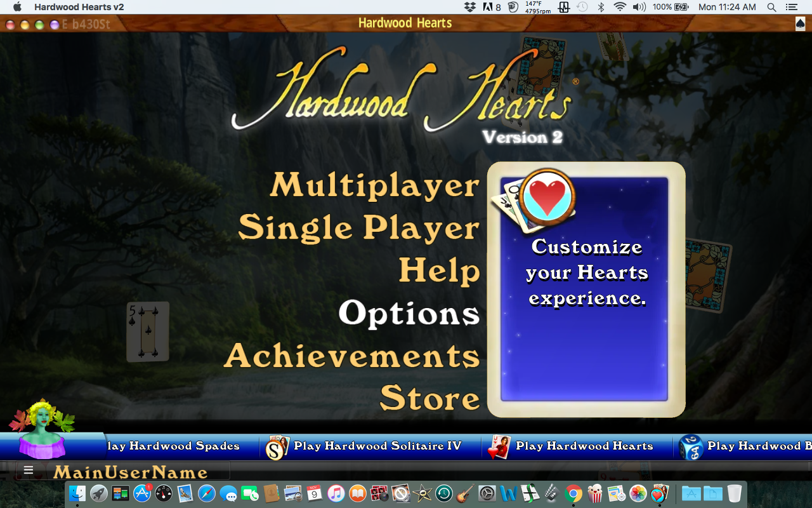
Task: Open Calendar from the Dock
Action: pos(314,493)
